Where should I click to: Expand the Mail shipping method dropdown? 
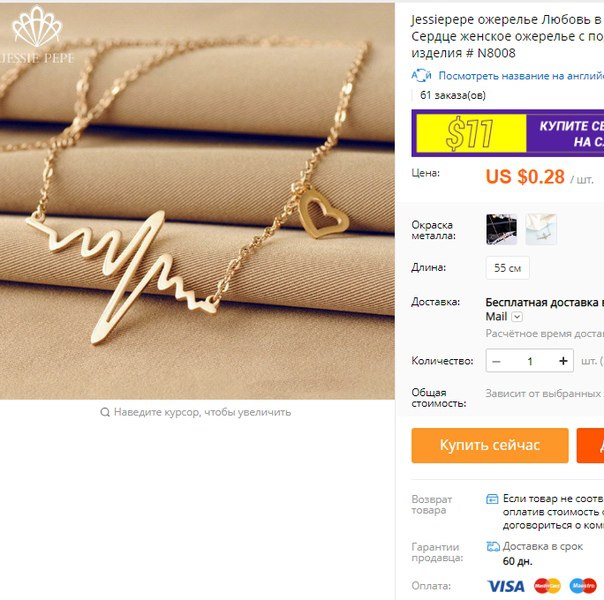(x=517, y=317)
